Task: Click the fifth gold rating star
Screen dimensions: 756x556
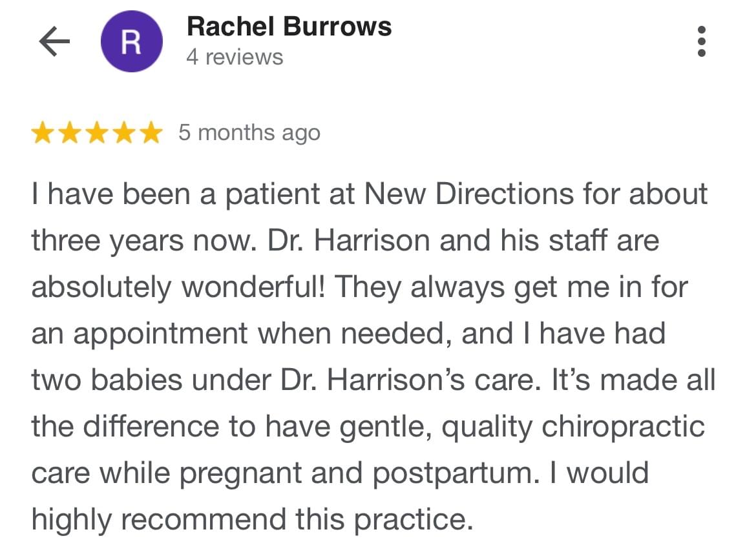Action: [151, 133]
